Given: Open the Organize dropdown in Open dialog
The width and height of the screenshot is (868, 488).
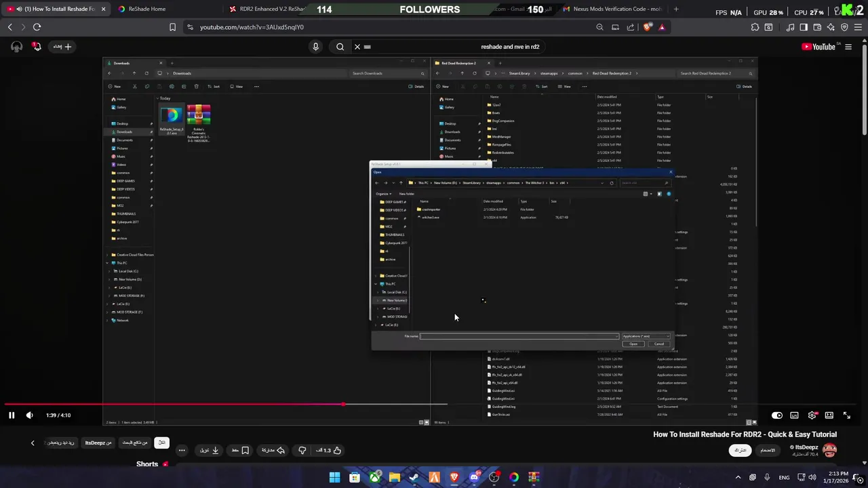Looking at the screenshot, I should 383,194.
